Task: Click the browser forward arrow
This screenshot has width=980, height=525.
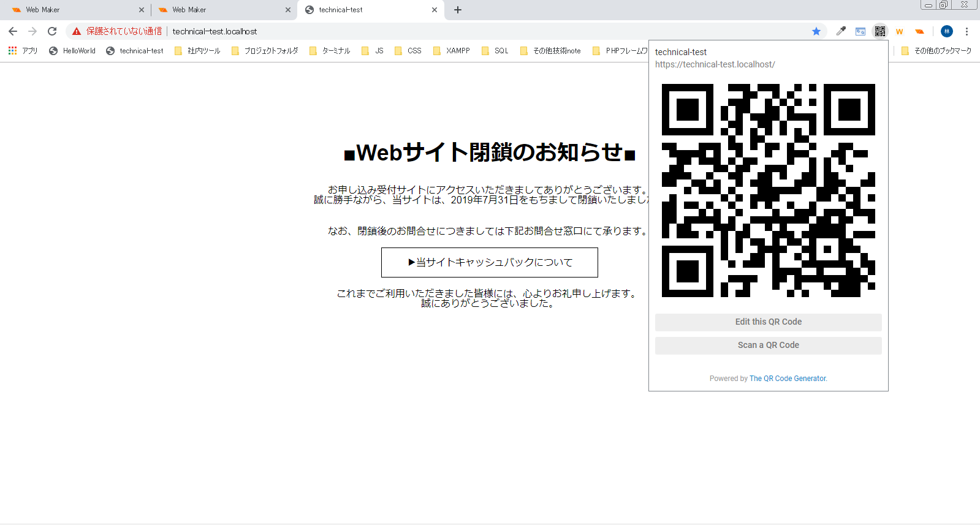Action: pyautogui.click(x=32, y=31)
